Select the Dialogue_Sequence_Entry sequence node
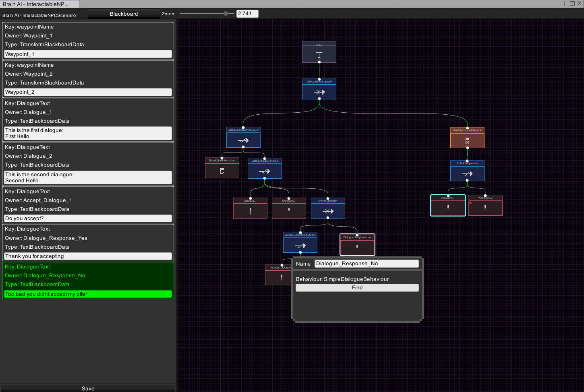 point(243,137)
